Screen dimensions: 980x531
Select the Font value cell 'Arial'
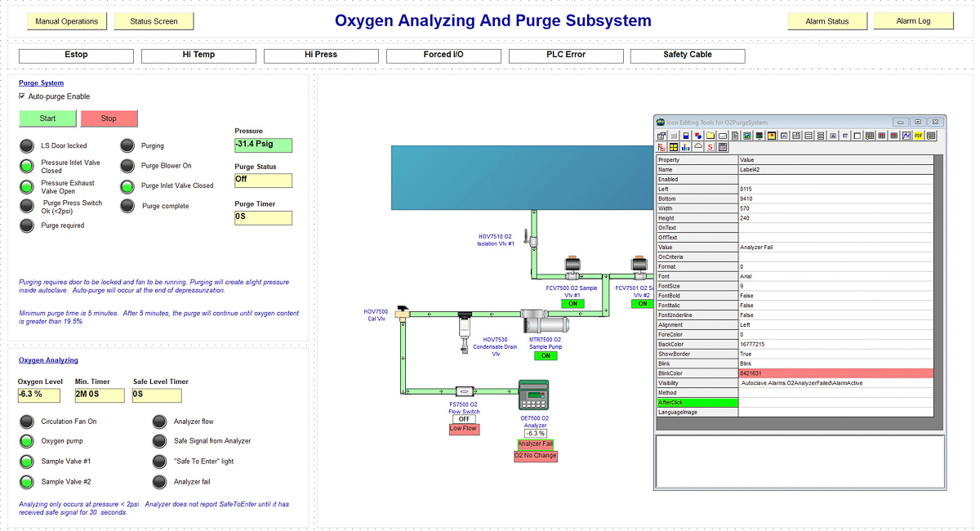point(835,276)
